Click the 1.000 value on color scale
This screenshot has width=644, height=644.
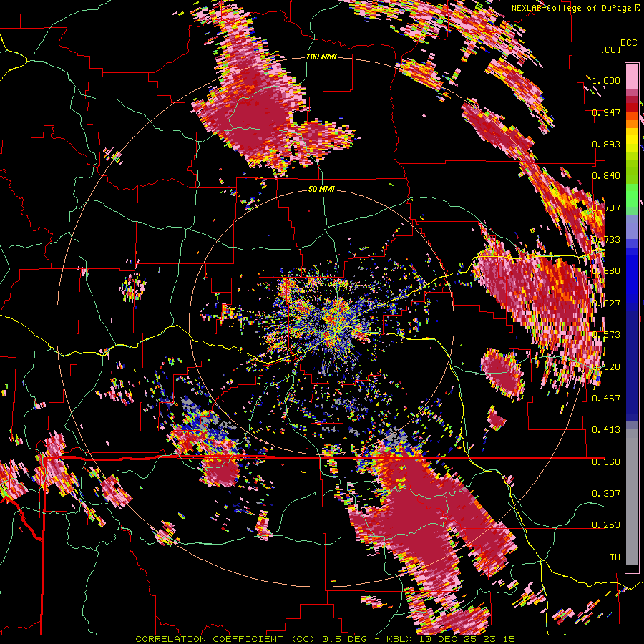point(606,80)
